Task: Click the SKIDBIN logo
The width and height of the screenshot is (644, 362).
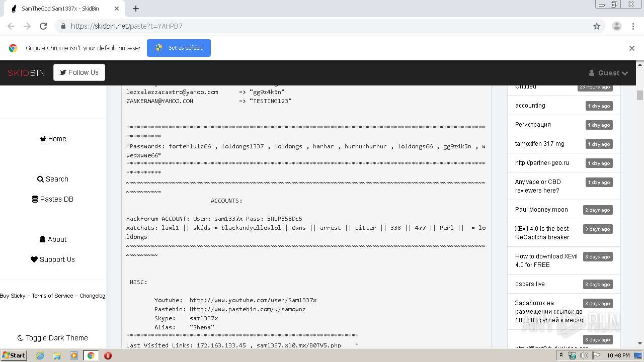Action: point(26,73)
